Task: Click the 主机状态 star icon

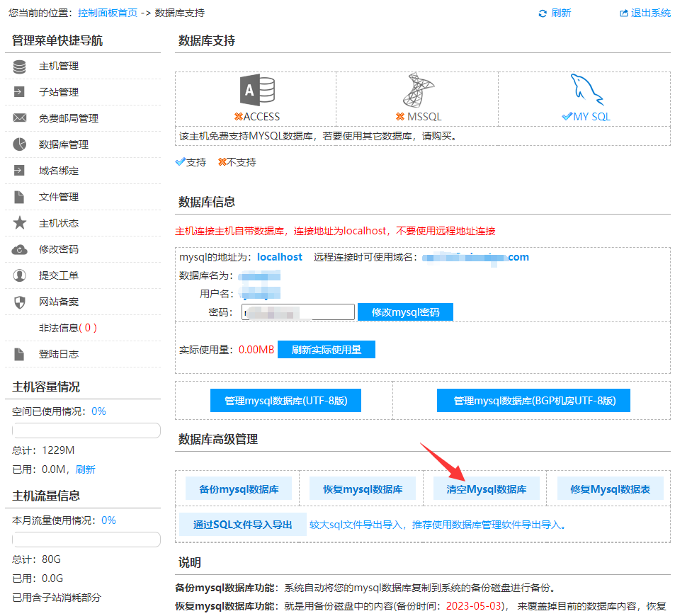Action: pyautogui.click(x=20, y=223)
